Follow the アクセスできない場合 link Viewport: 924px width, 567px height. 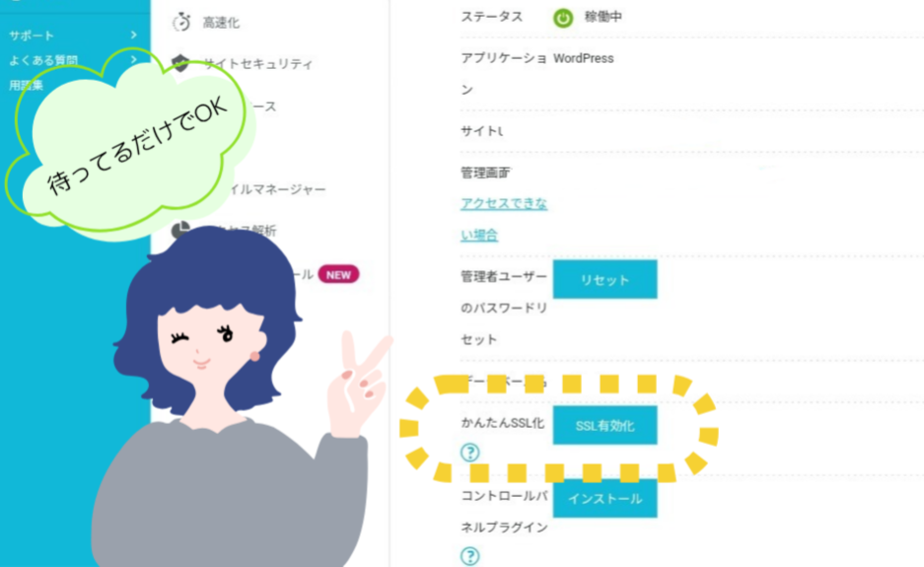pos(504,219)
